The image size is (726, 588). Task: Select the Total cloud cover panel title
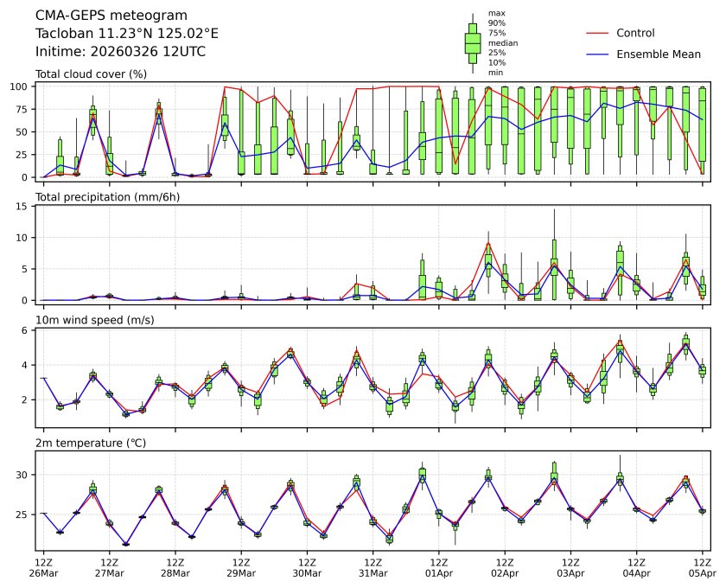pyautogui.click(x=91, y=74)
